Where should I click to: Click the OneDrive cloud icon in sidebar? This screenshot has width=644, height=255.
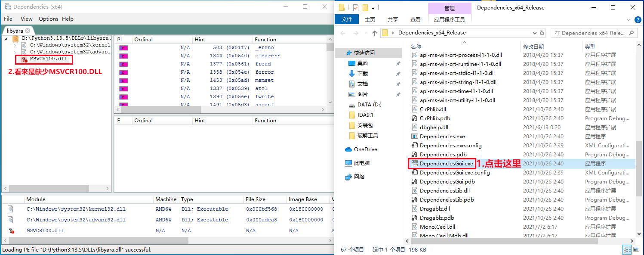click(x=348, y=149)
